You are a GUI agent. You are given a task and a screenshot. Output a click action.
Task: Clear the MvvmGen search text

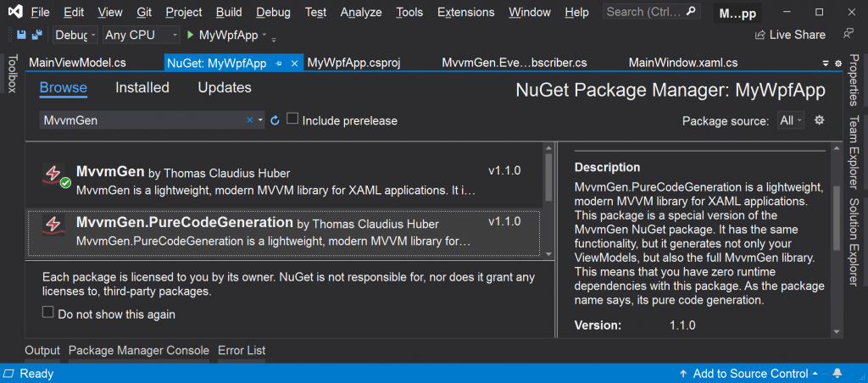[250, 120]
